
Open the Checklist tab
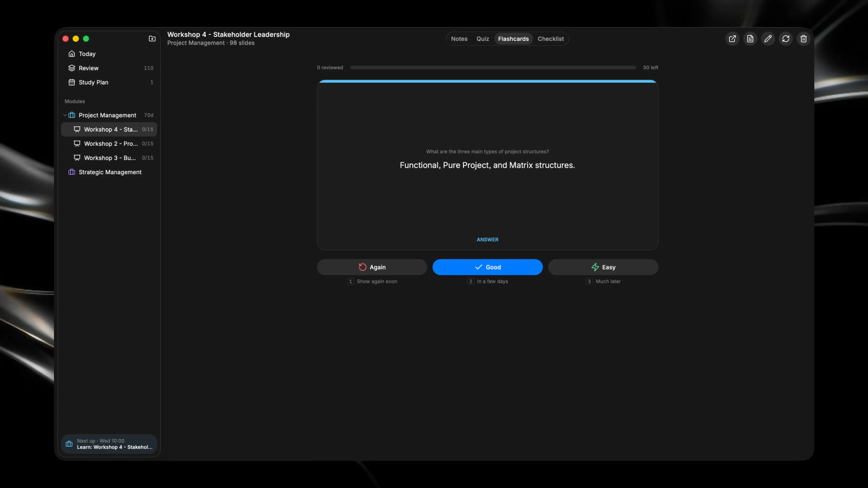[x=551, y=39]
